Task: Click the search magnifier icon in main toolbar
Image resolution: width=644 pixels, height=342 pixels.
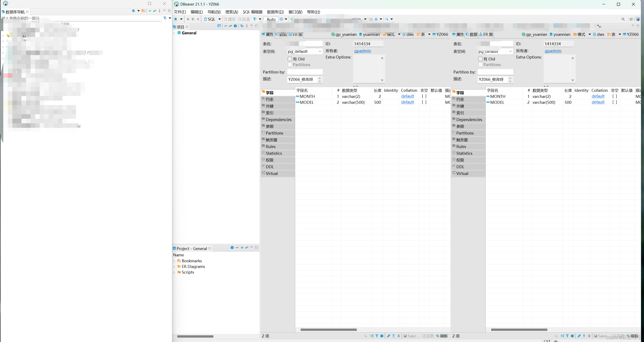Action: pos(387,19)
